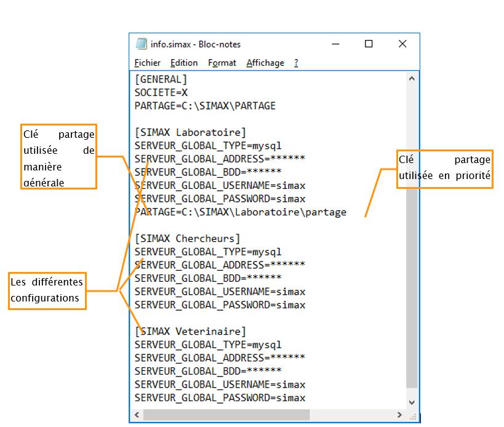Click the PARTAGE=C:\SIMAX\Laboratoire\partage line
The image size is (504, 427).
point(240,212)
